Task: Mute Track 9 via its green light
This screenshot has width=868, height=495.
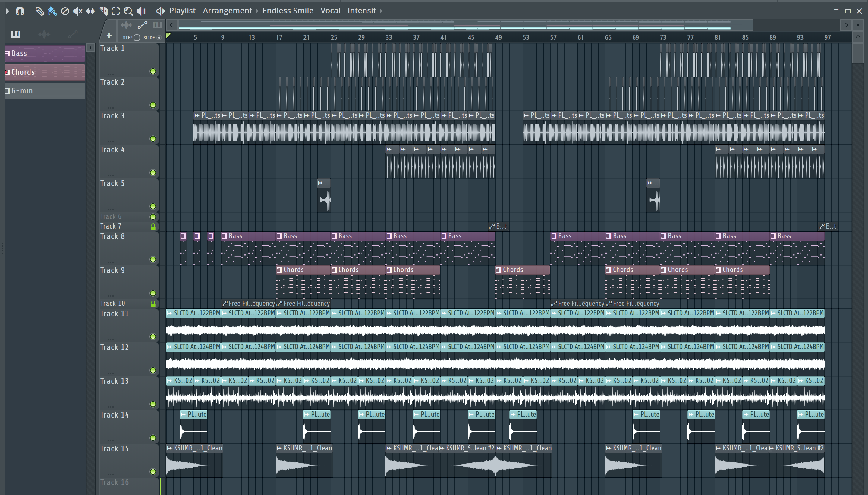Action: (153, 293)
